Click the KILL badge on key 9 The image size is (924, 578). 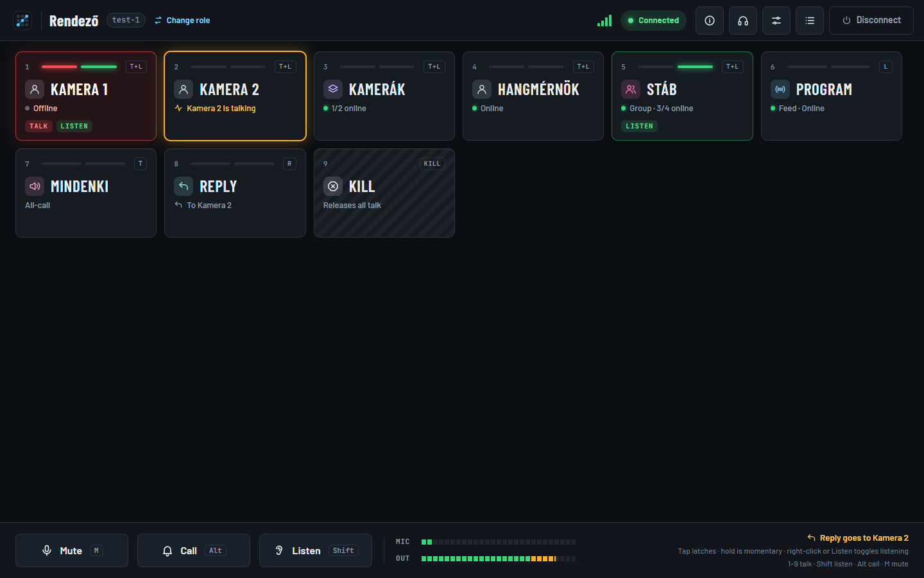(432, 164)
